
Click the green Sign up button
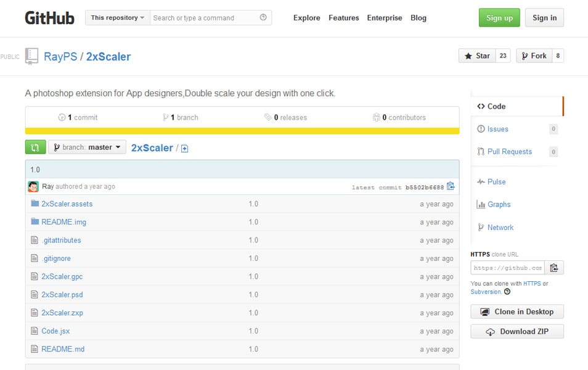tap(499, 18)
